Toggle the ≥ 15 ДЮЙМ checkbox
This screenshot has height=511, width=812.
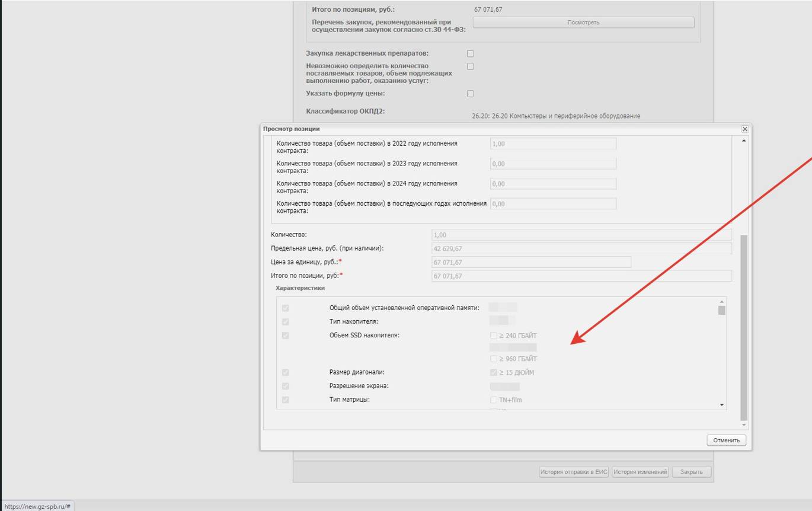tap(494, 372)
